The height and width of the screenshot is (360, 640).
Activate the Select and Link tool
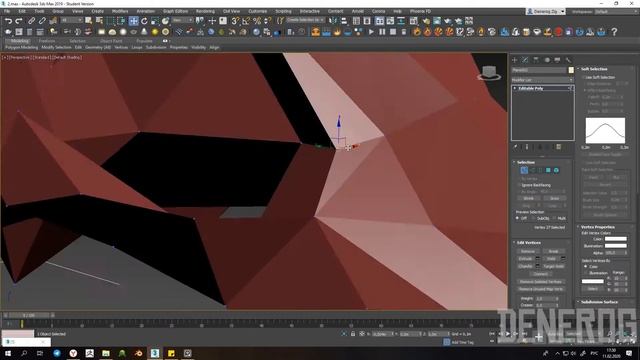click(x=31, y=21)
